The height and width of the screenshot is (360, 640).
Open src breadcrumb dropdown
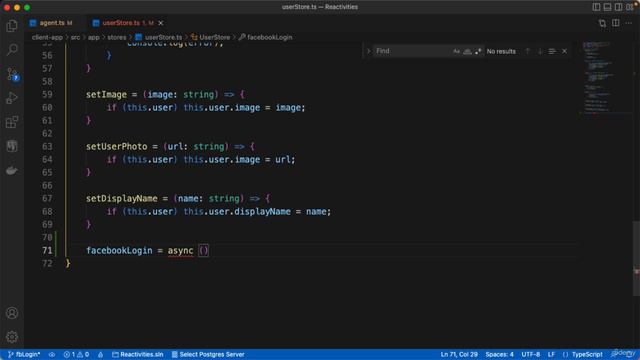coord(76,37)
